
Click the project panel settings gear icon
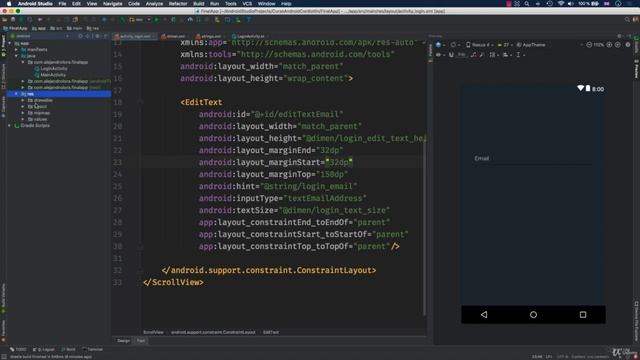coord(97,36)
